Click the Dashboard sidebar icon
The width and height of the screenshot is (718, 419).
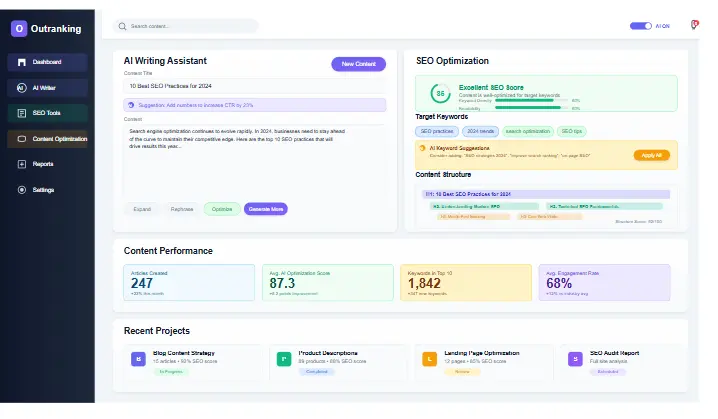[x=22, y=62]
